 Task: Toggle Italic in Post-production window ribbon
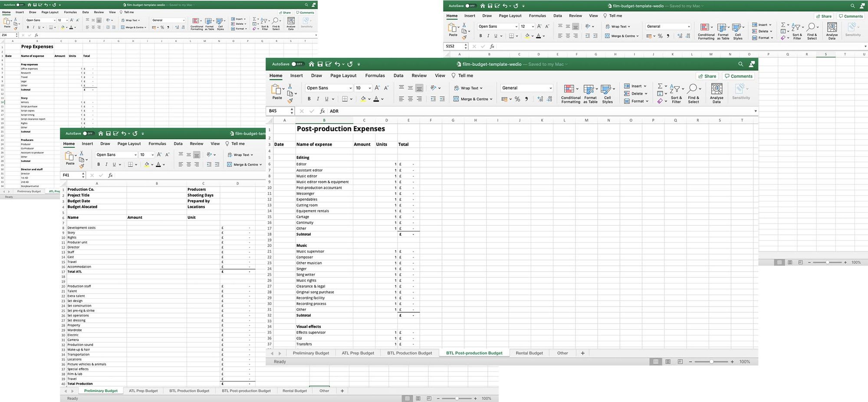(x=318, y=99)
